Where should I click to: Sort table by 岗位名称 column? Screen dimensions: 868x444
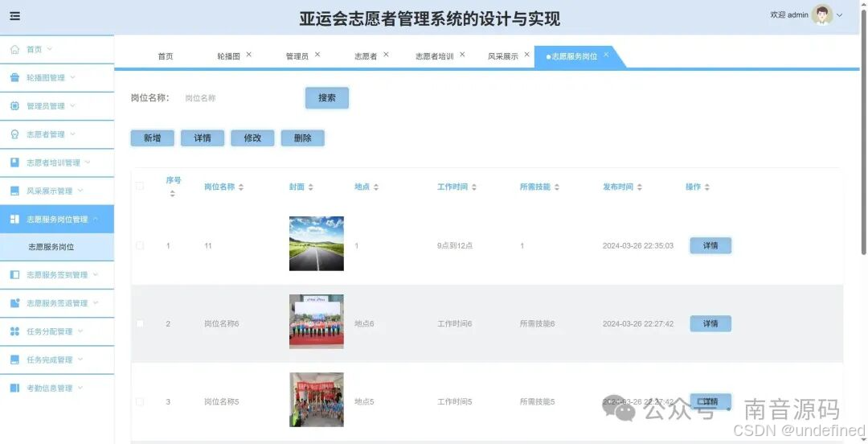tap(241, 187)
